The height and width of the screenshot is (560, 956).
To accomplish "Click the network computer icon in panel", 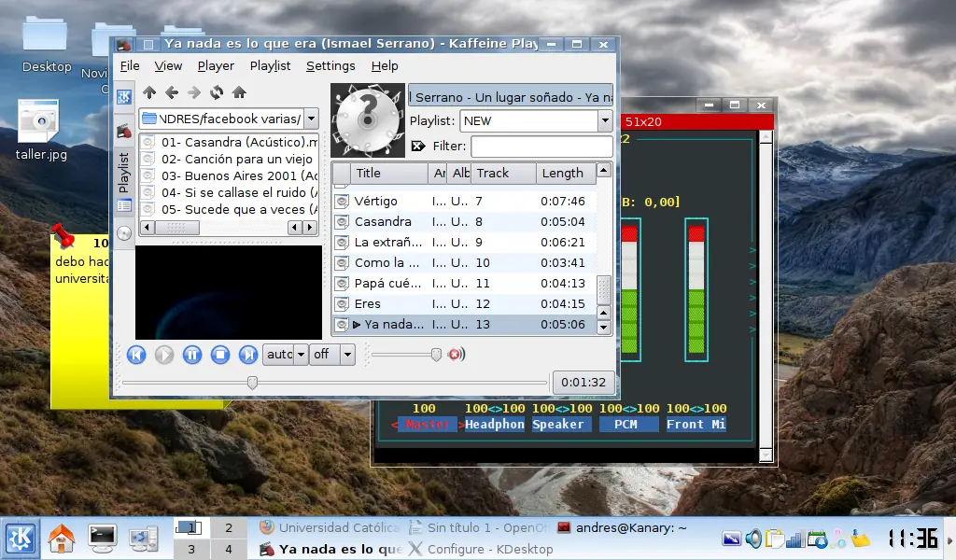I will click(144, 539).
